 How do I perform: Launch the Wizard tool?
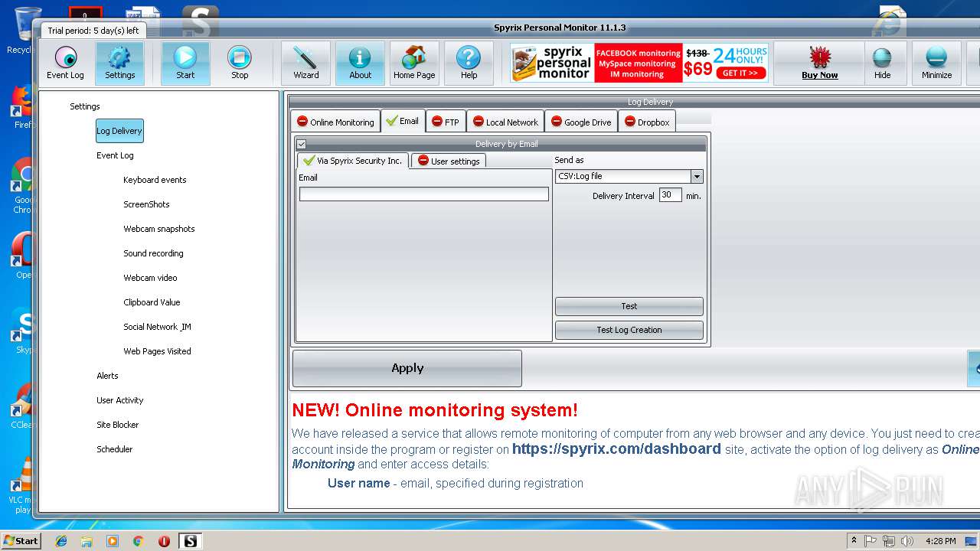click(x=305, y=63)
